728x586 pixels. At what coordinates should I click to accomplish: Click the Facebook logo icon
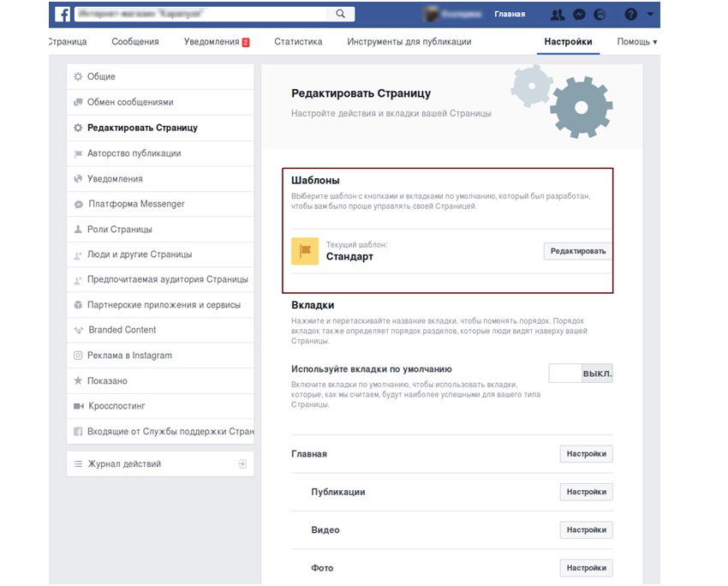point(63,14)
